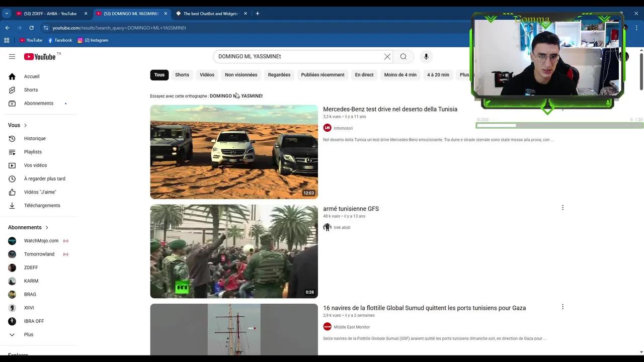The height and width of the screenshot is (362, 644).
Task: Select the Moins de 4 min chip
Action: pos(400,75)
